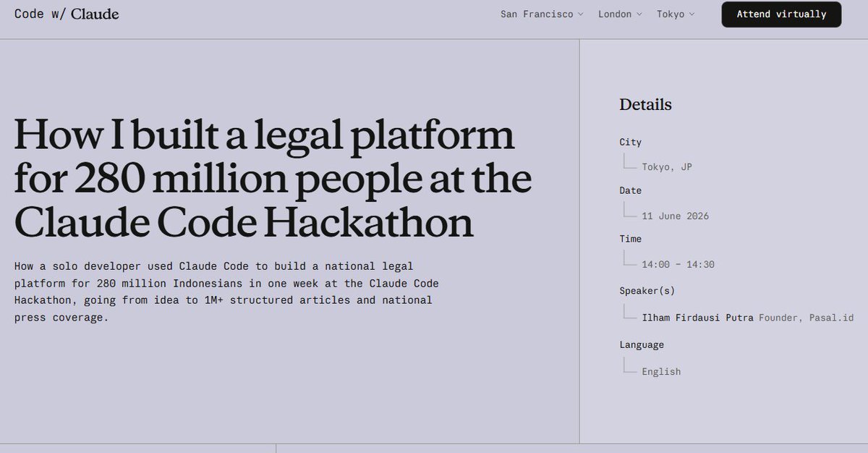Expand the London dropdown menu

620,14
